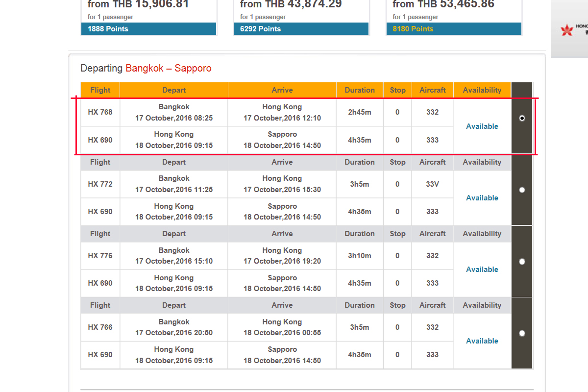This screenshot has width=588, height=392.
Task: Select the HX 768 itinerary radio button
Action: [522, 118]
